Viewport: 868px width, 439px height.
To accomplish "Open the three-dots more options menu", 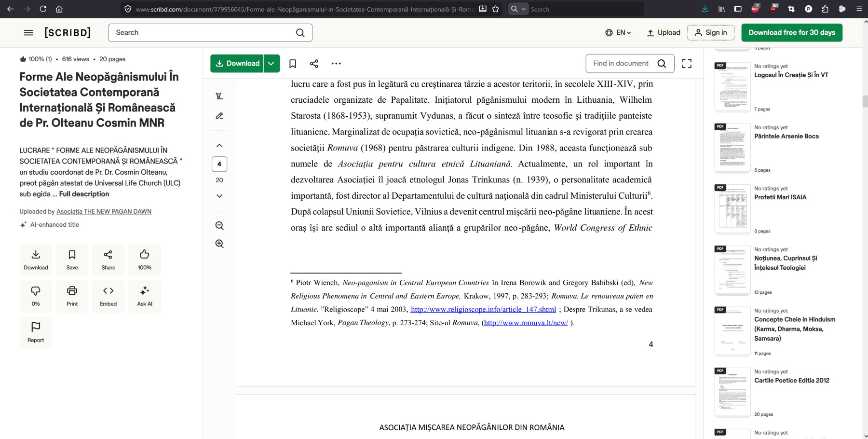I will click(336, 64).
